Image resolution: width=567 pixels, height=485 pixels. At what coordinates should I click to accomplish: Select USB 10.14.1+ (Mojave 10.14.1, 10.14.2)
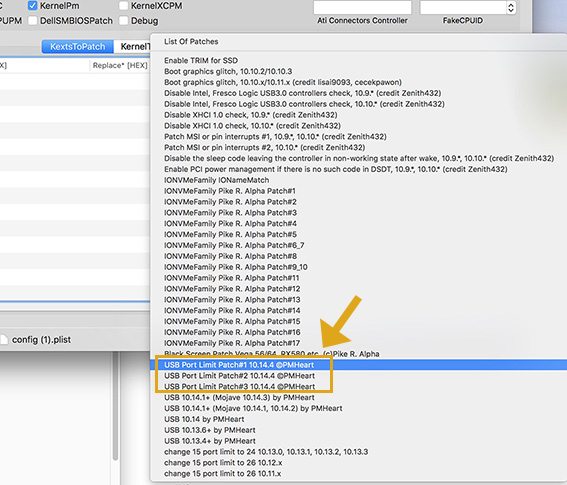pyautogui.click(x=359, y=408)
